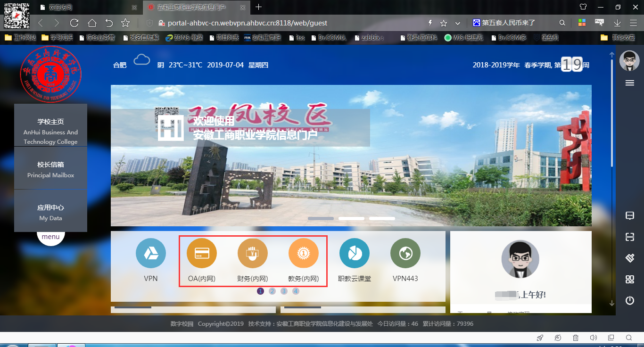Open the VPN443 app icon
Image resolution: width=644 pixels, height=347 pixels.
[405, 253]
